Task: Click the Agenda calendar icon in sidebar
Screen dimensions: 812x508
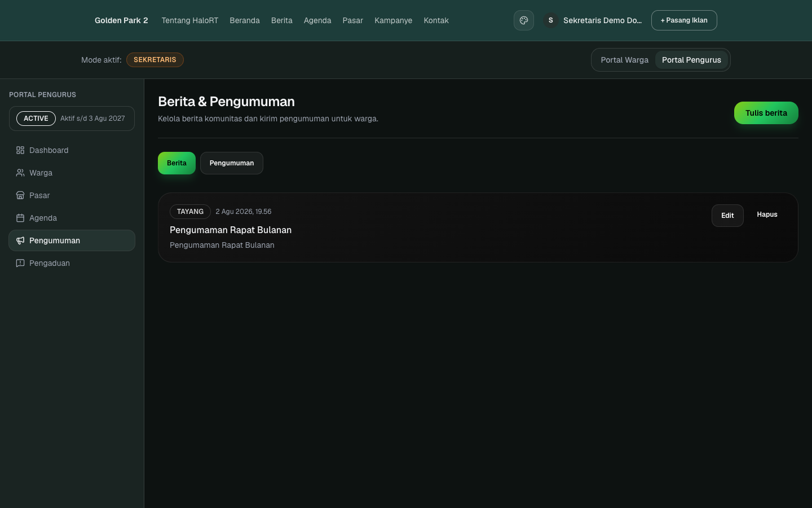Action: pyautogui.click(x=20, y=218)
